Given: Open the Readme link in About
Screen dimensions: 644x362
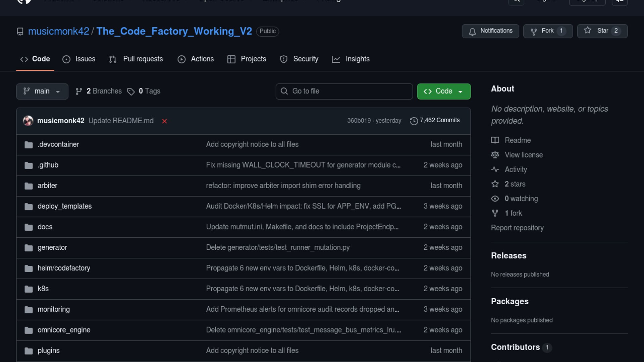Looking at the screenshot, I should [518, 140].
